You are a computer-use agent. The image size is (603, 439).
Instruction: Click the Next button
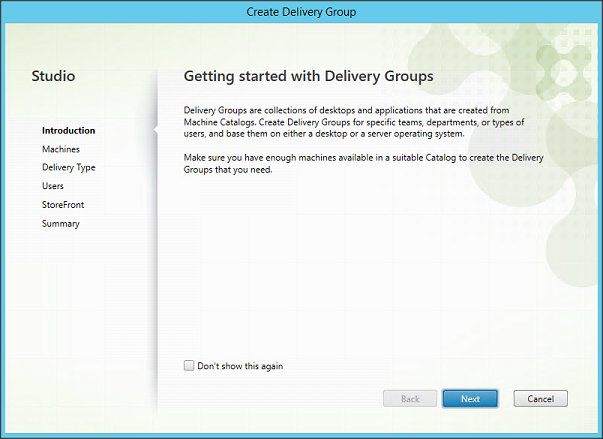[470, 399]
